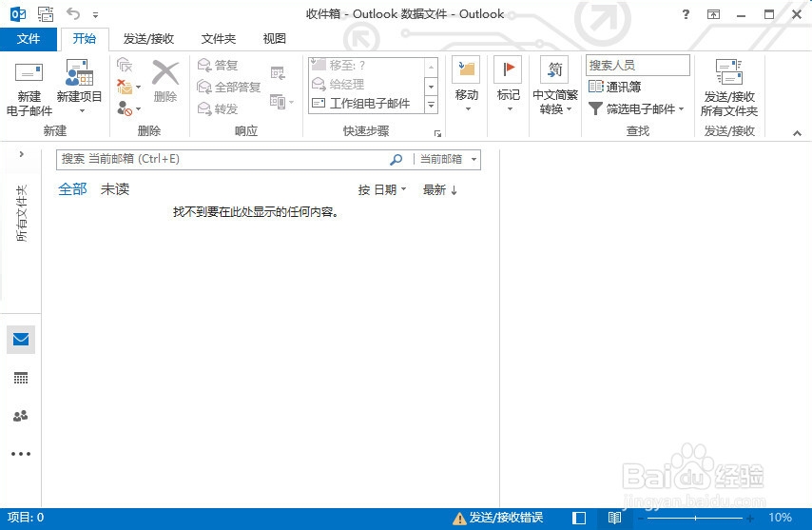
Task: Click the meeting reply icon in 响应 group
Action: pyautogui.click(x=278, y=73)
